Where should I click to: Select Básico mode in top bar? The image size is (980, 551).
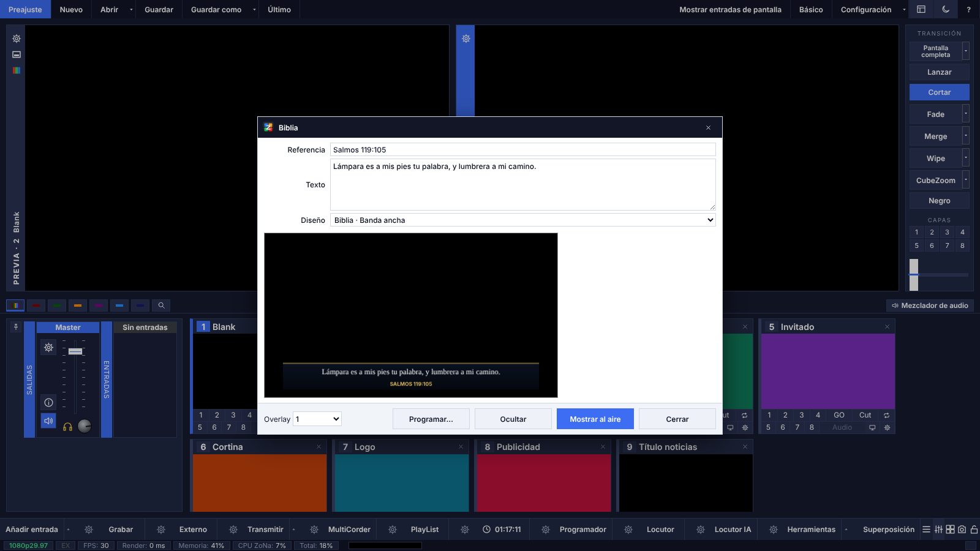[811, 9]
